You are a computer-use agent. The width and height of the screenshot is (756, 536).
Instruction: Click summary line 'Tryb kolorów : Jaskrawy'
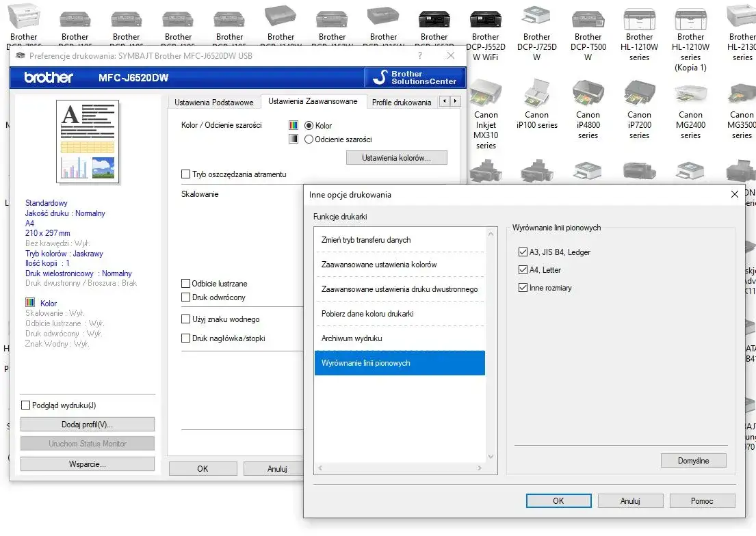[64, 254]
